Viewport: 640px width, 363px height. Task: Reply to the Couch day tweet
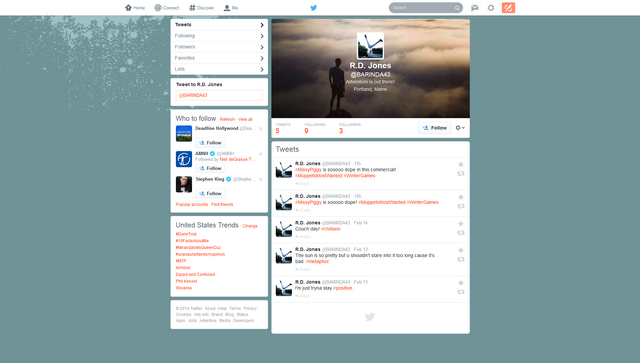[x=303, y=237]
